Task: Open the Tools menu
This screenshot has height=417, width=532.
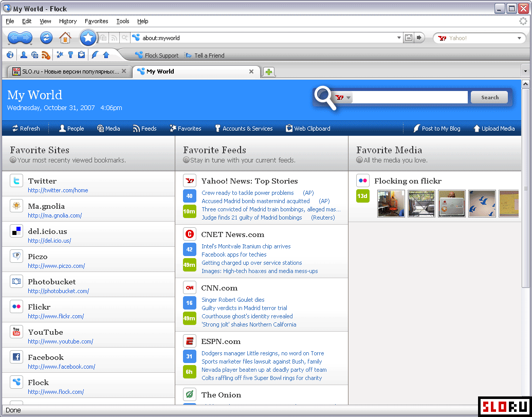Action: tap(123, 21)
